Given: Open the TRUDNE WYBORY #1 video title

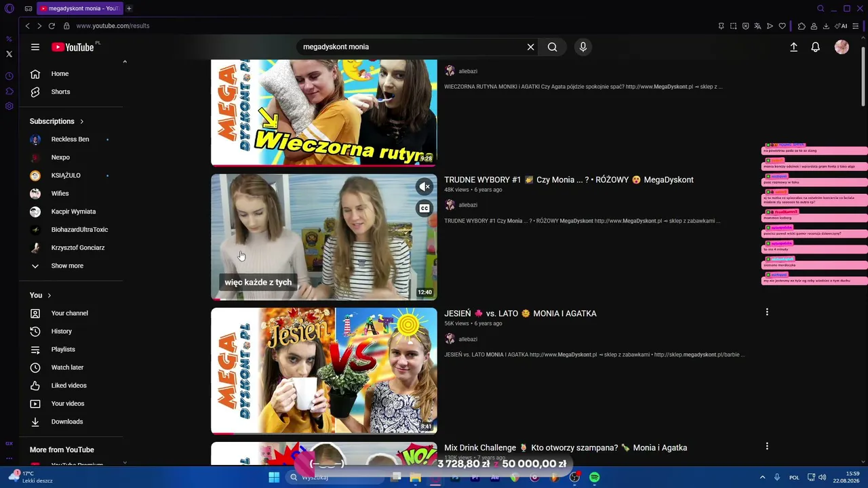Looking at the screenshot, I should (x=569, y=180).
